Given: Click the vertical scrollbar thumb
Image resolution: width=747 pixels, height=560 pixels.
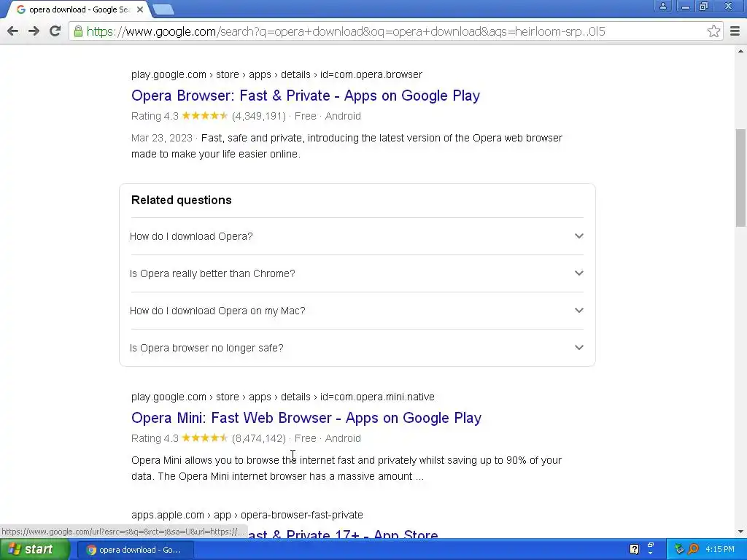Looking at the screenshot, I should (740, 178).
